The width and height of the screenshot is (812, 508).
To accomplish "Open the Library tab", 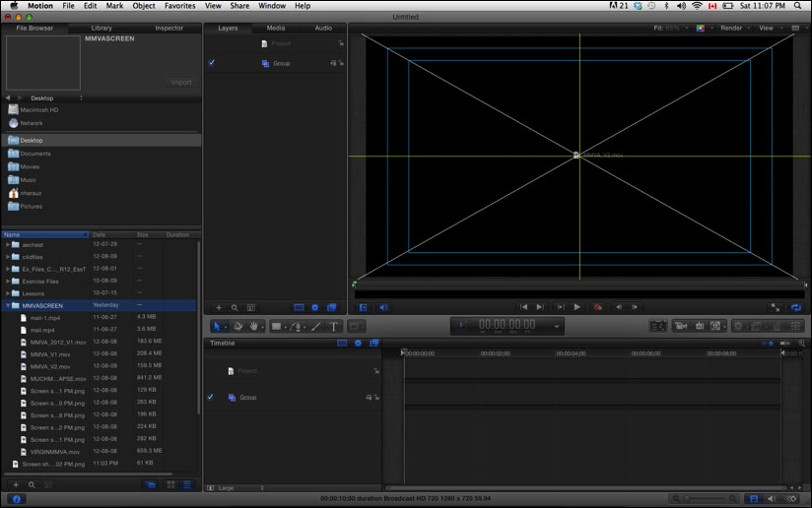I will click(101, 28).
